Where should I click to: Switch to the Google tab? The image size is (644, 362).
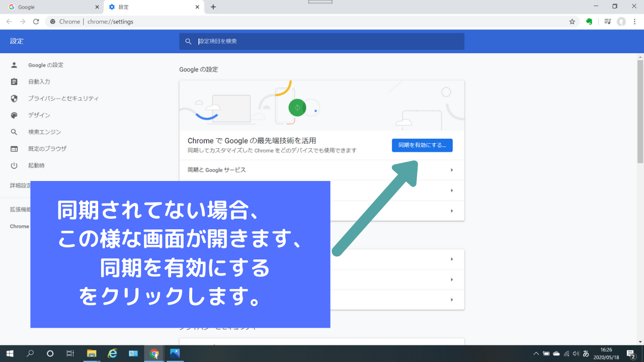pos(53,7)
